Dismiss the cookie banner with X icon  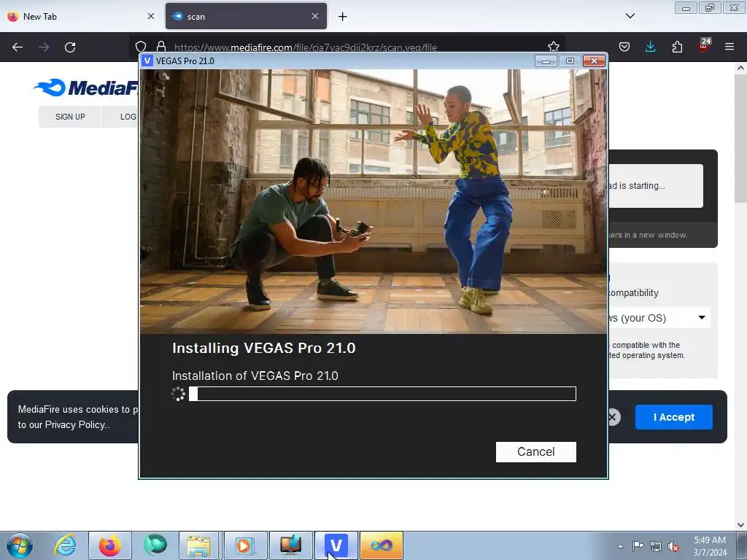click(x=613, y=417)
